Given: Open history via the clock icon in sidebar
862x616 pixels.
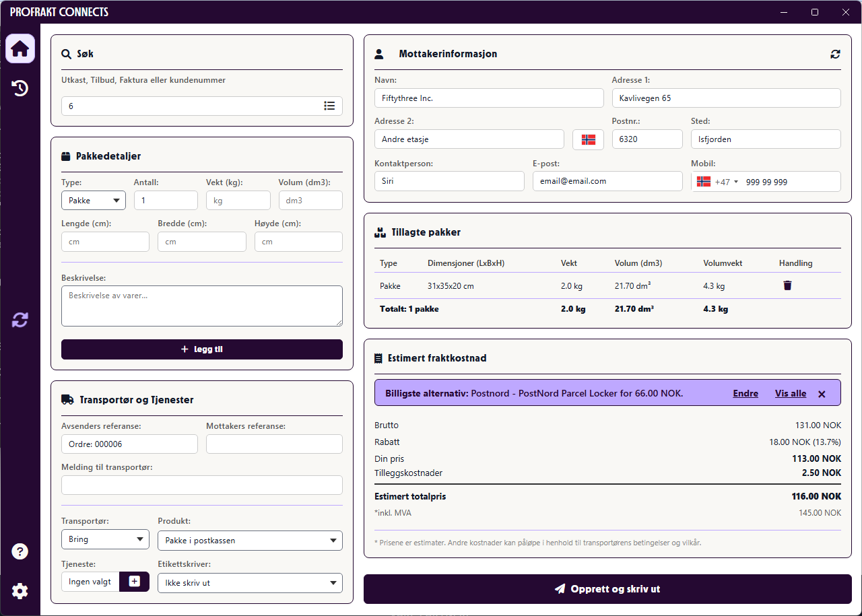Looking at the screenshot, I should (20, 88).
